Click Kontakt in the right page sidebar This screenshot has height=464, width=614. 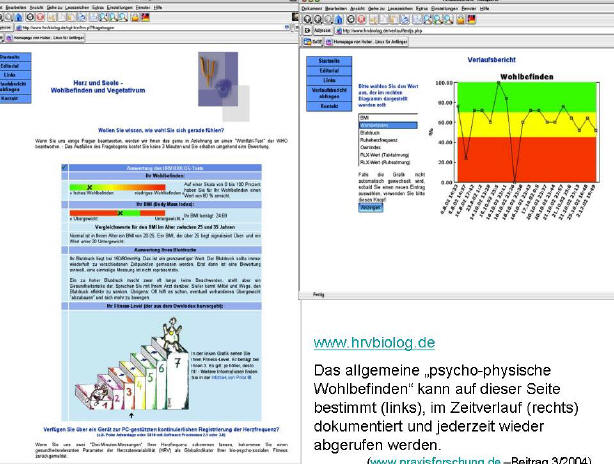326,105
